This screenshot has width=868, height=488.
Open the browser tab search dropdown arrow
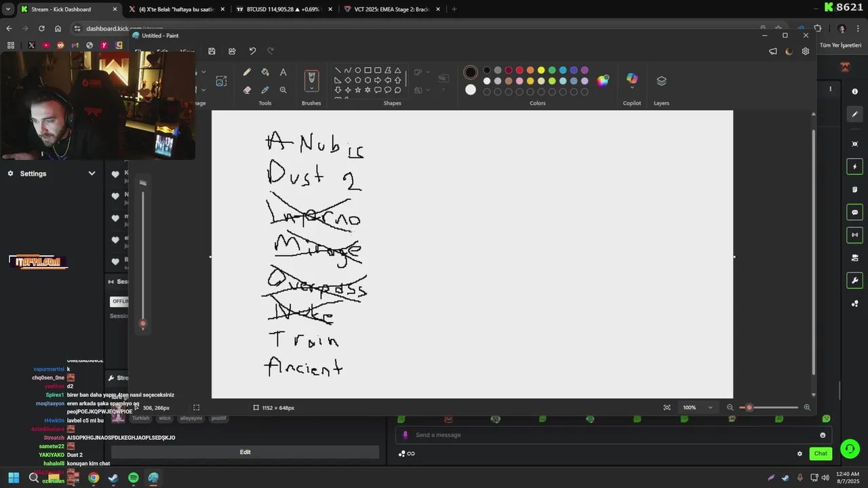8,9
